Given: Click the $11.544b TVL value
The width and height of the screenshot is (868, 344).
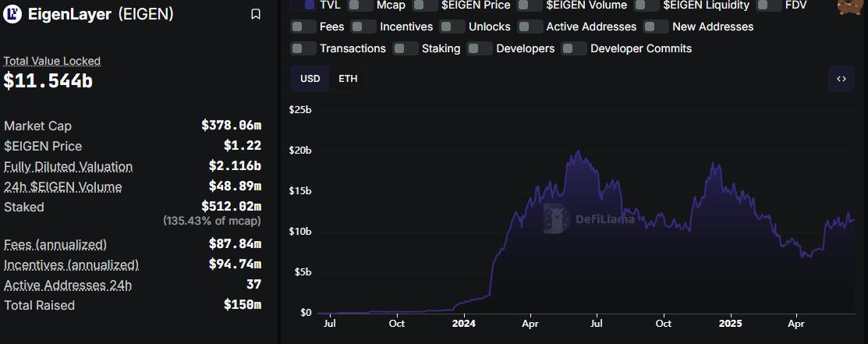Looking at the screenshot, I should [x=48, y=80].
